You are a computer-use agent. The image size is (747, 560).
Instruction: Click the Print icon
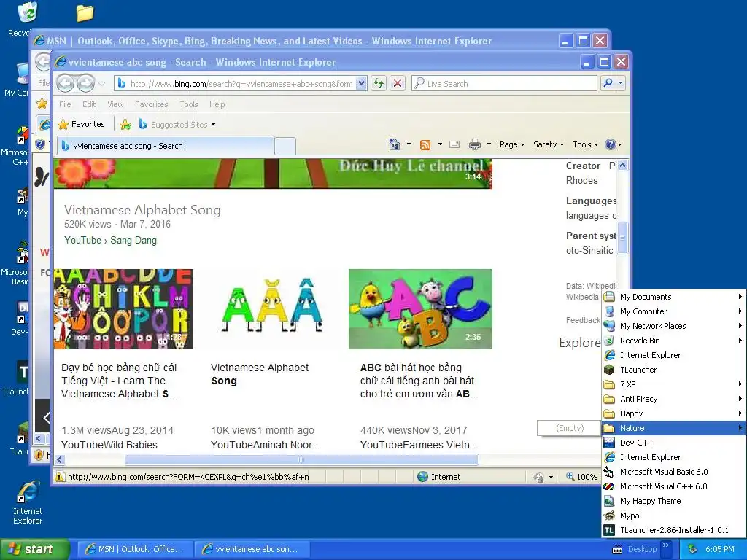click(474, 144)
